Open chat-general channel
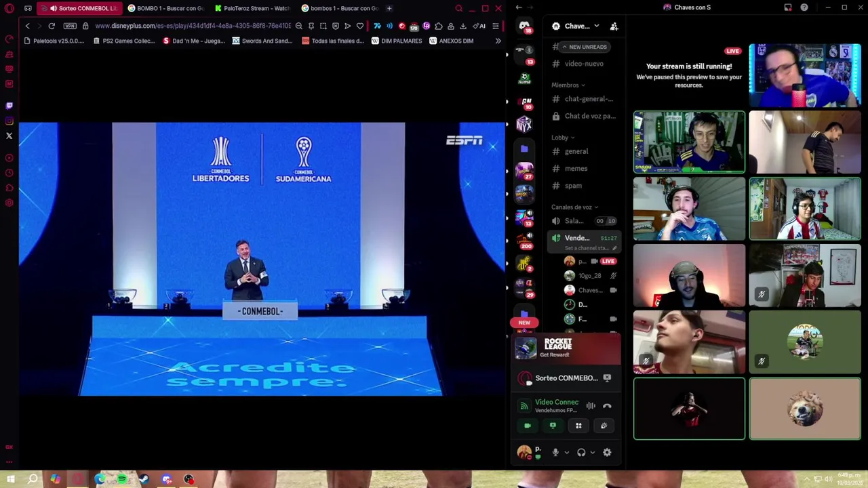 tap(584, 99)
